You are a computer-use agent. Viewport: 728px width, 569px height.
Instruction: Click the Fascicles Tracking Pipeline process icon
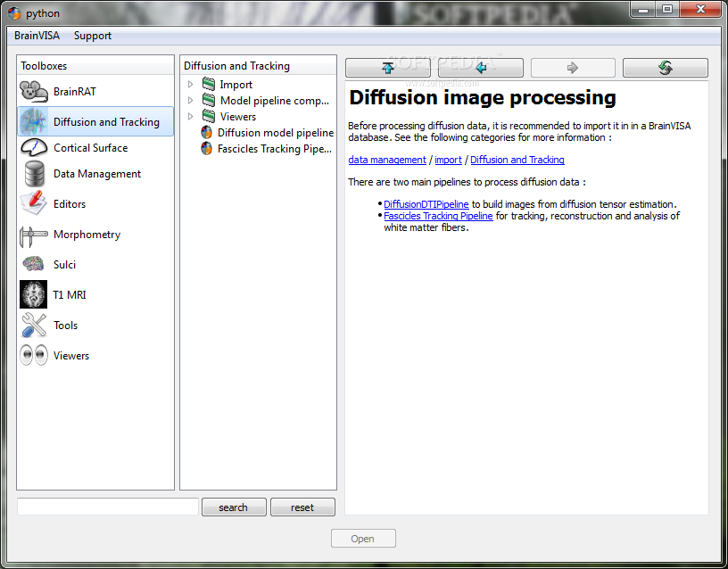(x=207, y=149)
